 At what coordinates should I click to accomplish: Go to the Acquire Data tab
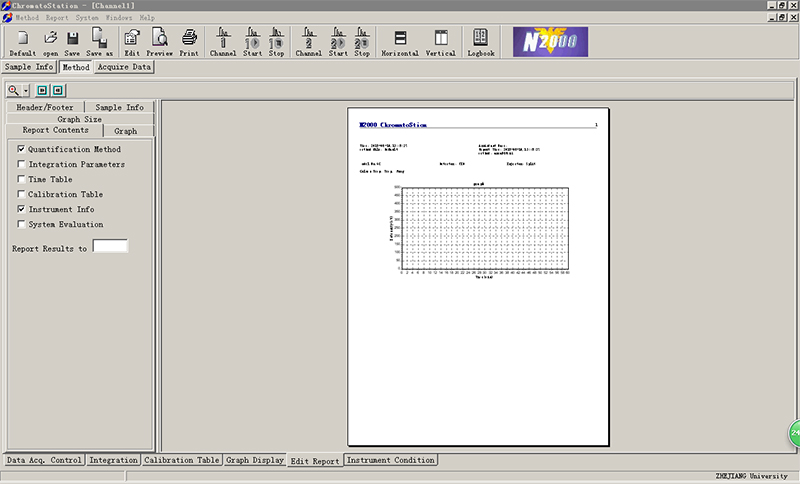(125, 67)
